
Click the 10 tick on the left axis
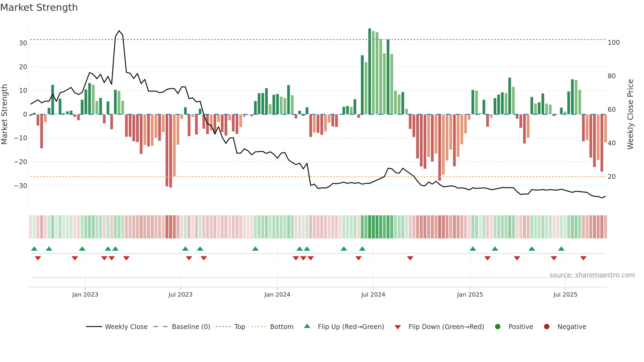click(x=23, y=91)
